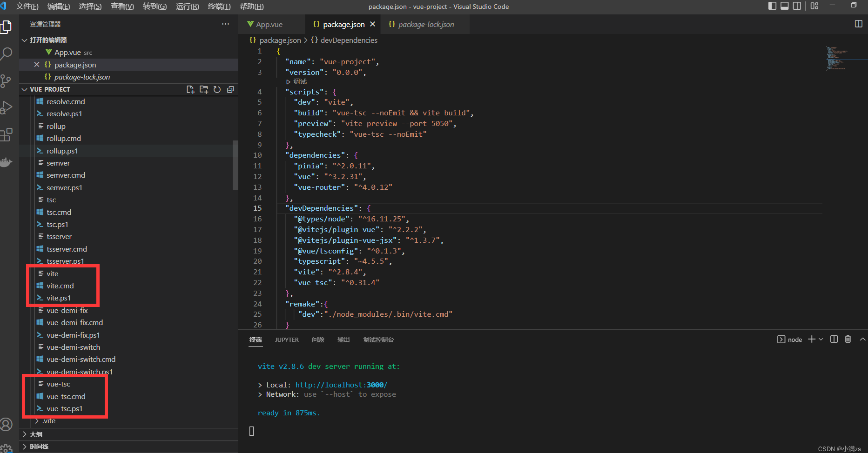Screen dimensions: 868x453
Task: Click the New File icon in explorer
Action: pyautogui.click(x=190, y=89)
